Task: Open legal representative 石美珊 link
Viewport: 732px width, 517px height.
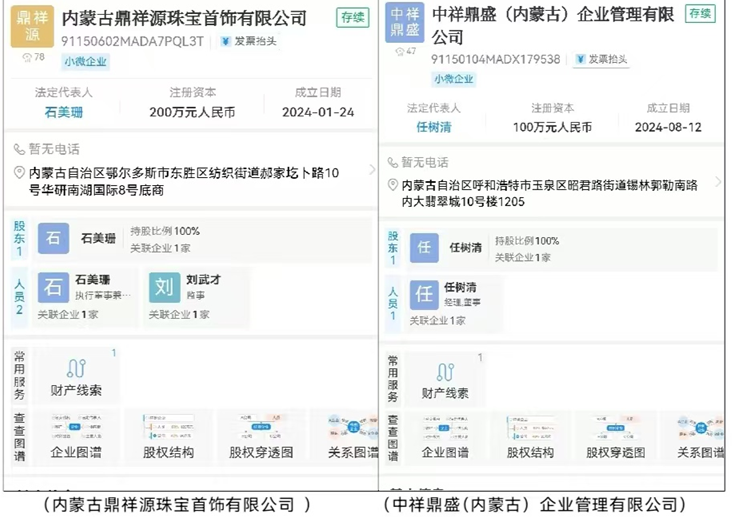Action: pos(63,112)
